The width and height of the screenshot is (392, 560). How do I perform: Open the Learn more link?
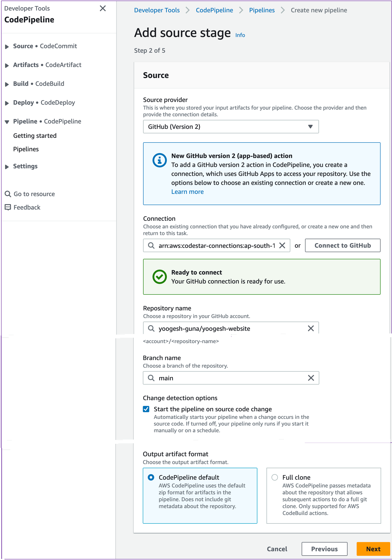pos(187,192)
